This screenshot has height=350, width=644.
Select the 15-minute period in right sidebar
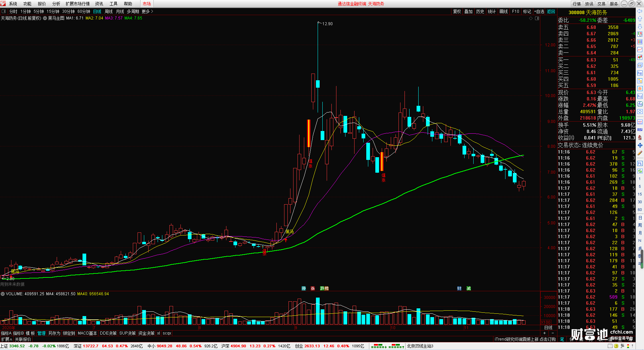640,194
